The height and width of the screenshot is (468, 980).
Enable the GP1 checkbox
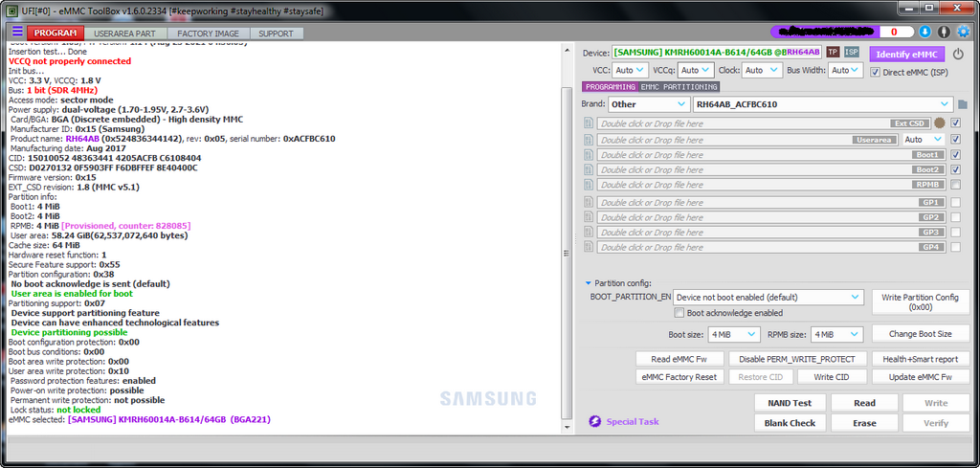(x=956, y=203)
